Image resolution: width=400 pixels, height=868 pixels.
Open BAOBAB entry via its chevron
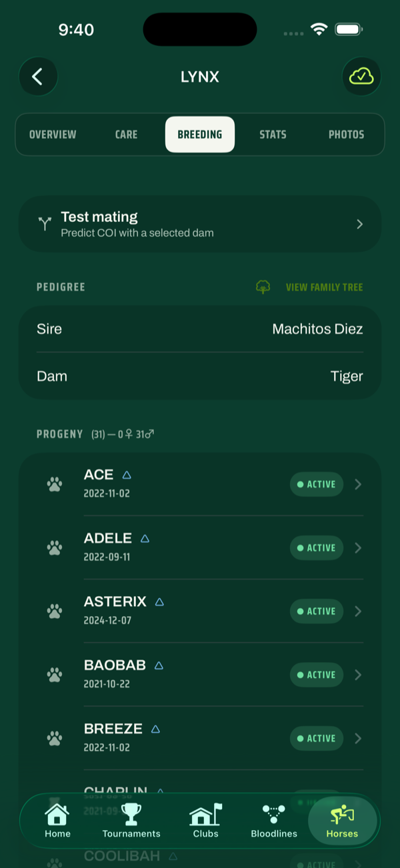[358, 675]
